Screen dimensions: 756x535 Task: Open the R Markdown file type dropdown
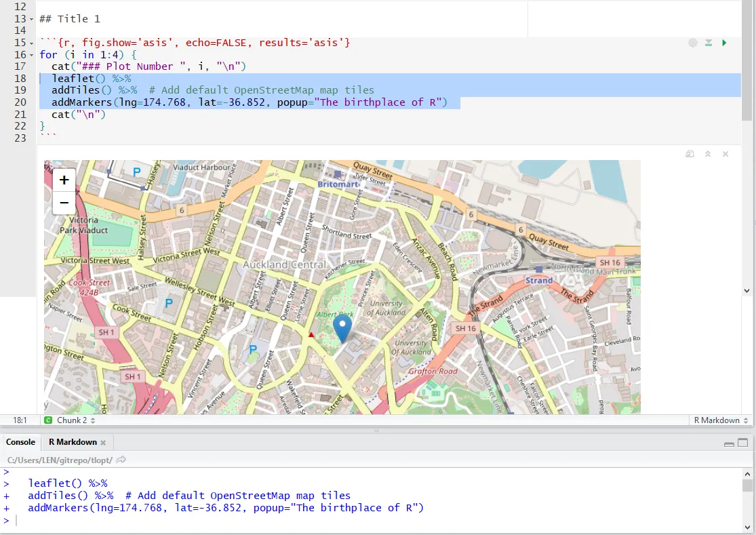[x=721, y=420]
